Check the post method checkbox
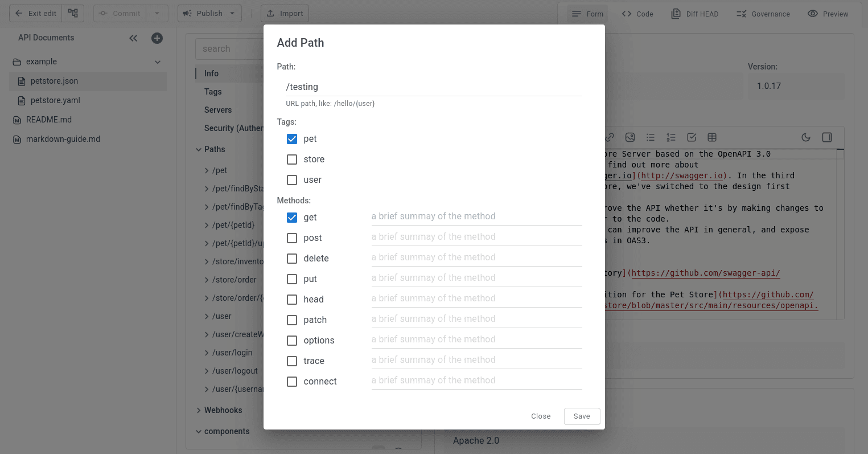 click(292, 238)
